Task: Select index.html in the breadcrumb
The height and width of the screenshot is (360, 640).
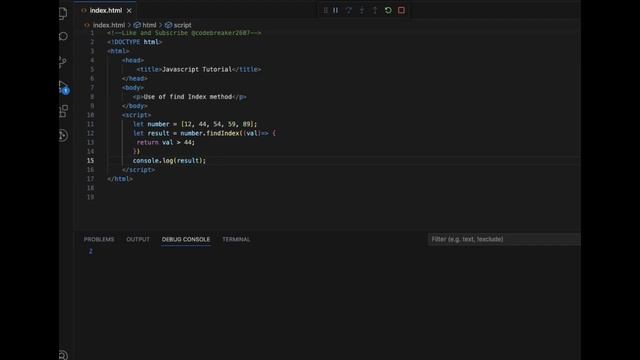Action: pyautogui.click(x=109, y=25)
